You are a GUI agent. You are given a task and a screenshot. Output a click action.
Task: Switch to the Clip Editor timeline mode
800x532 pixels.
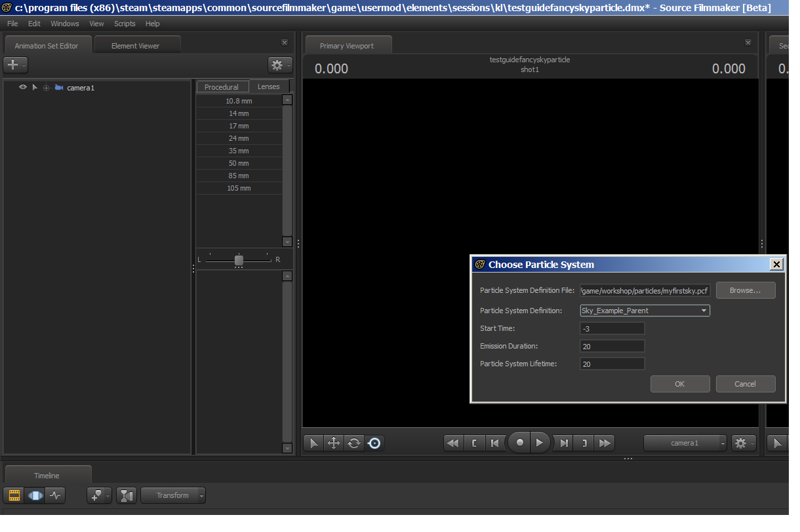14,496
